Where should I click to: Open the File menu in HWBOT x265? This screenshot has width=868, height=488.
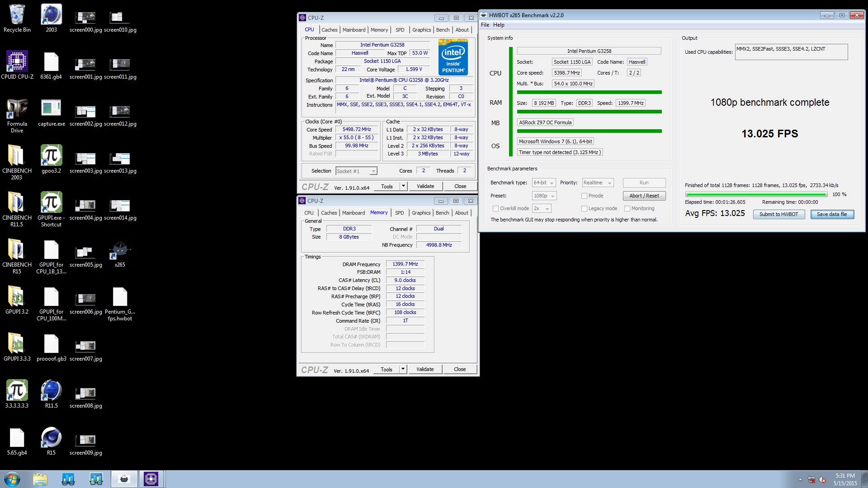tap(485, 25)
